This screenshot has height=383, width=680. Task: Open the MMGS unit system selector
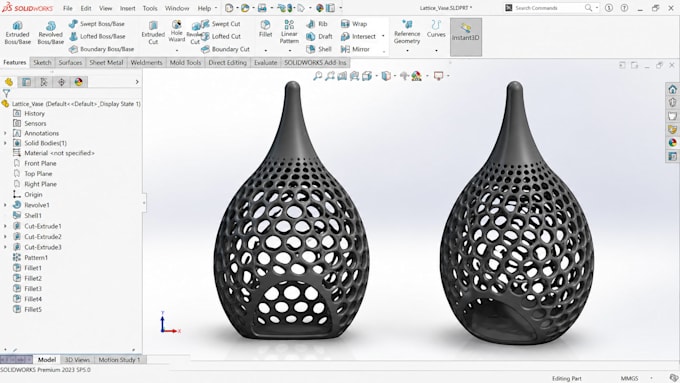click(x=630, y=378)
